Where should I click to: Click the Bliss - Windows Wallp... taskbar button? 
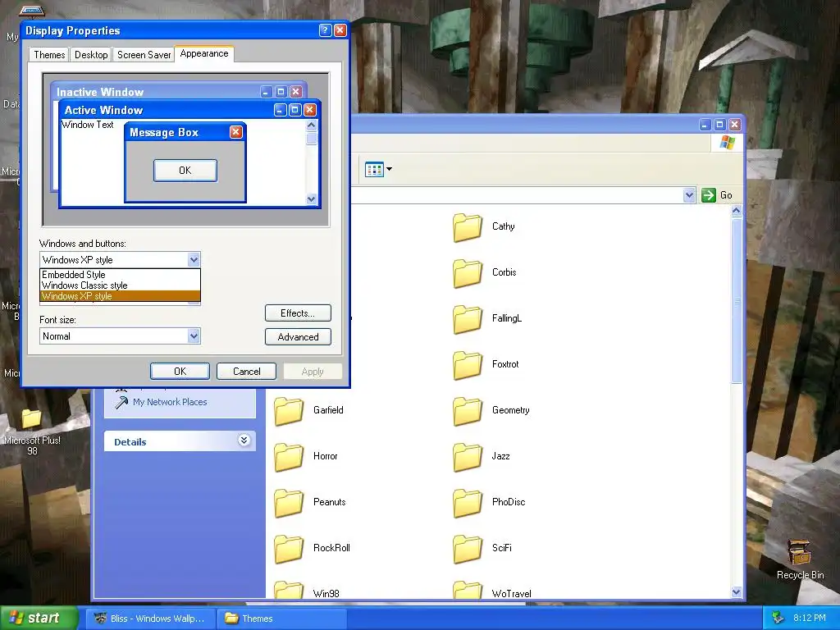point(151,619)
